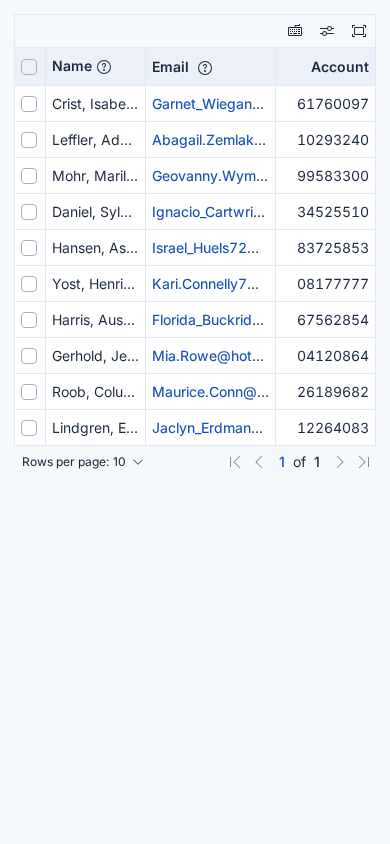Open the Rows per page dropdown
The height and width of the screenshot is (844, 390).
click(83, 462)
